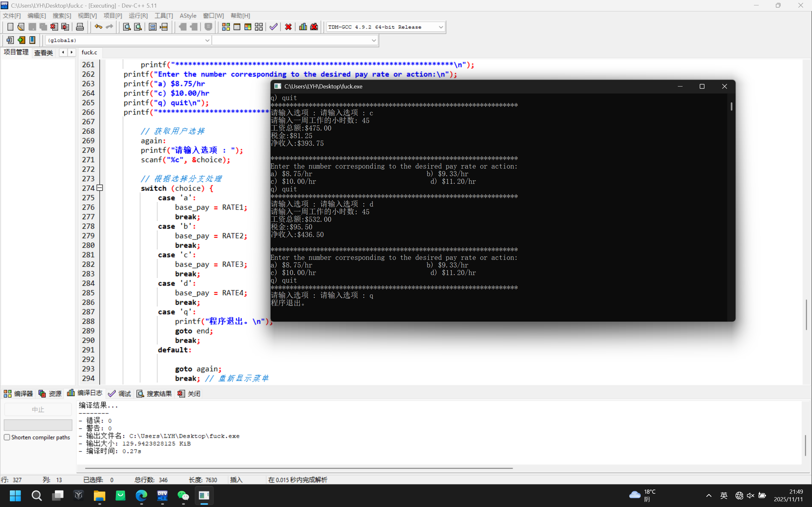This screenshot has width=812, height=507.
Task: Switch to the 查看类 class view tab
Action: coord(44,53)
